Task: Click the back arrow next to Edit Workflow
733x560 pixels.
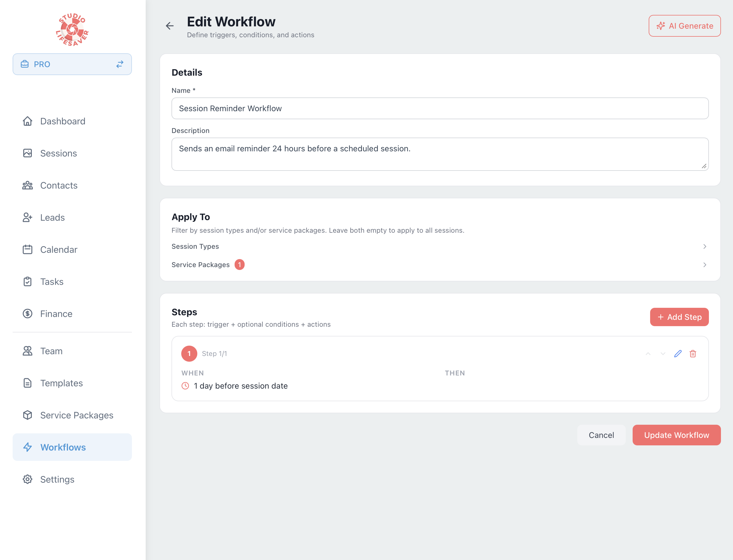Action: point(170,26)
